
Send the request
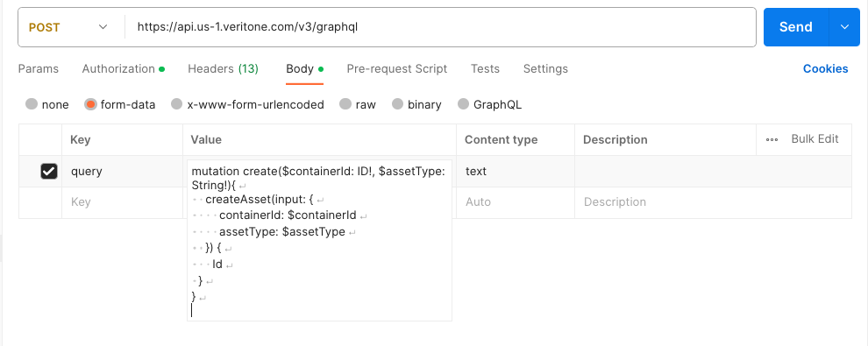(x=795, y=27)
